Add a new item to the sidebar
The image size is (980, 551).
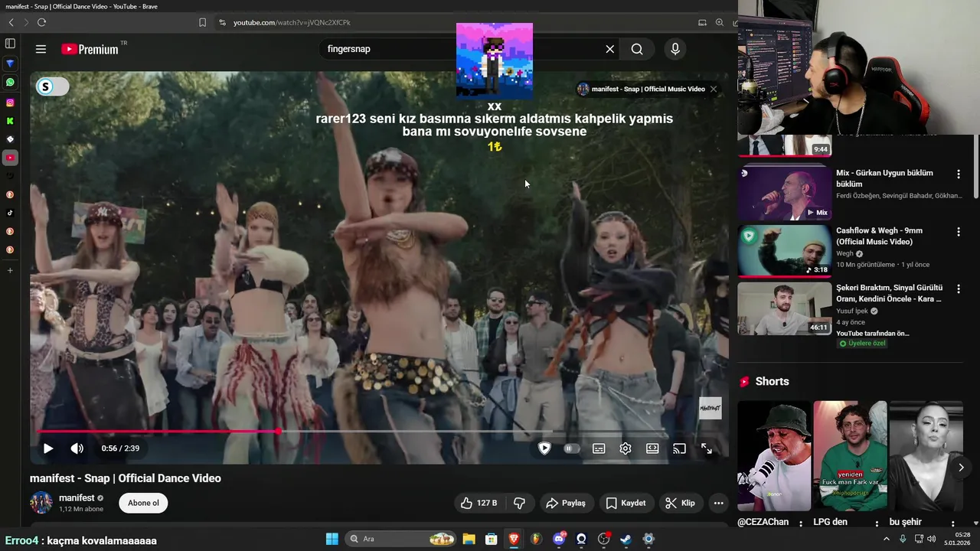coord(10,270)
